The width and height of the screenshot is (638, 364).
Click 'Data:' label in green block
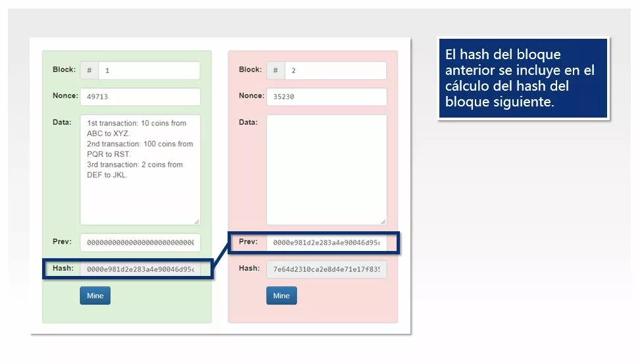(x=62, y=122)
